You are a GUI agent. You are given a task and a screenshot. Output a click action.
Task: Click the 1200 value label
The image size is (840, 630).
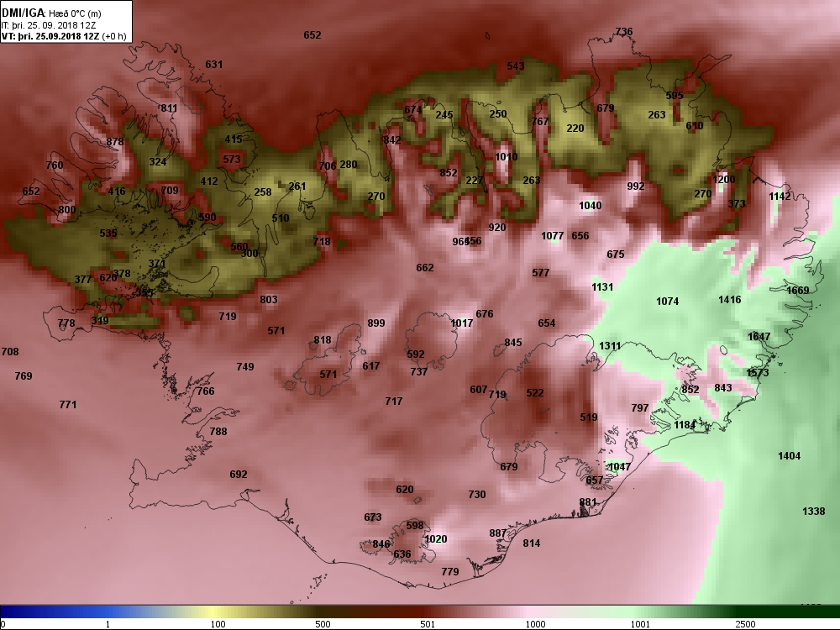coord(724,180)
